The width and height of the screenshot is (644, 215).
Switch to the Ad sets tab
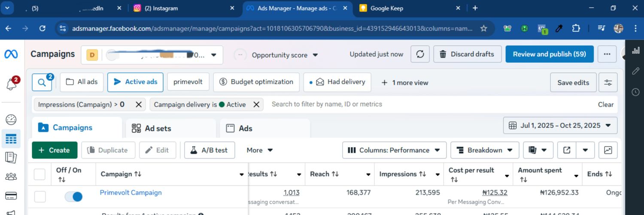point(171,128)
